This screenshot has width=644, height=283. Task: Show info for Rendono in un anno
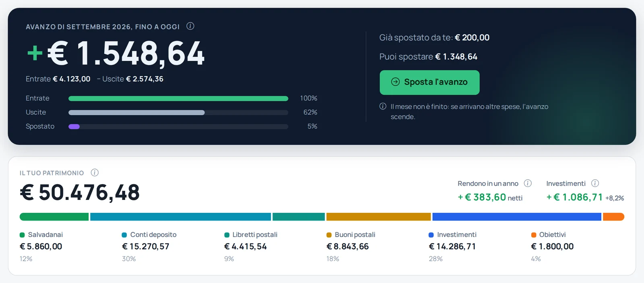tap(528, 183)
